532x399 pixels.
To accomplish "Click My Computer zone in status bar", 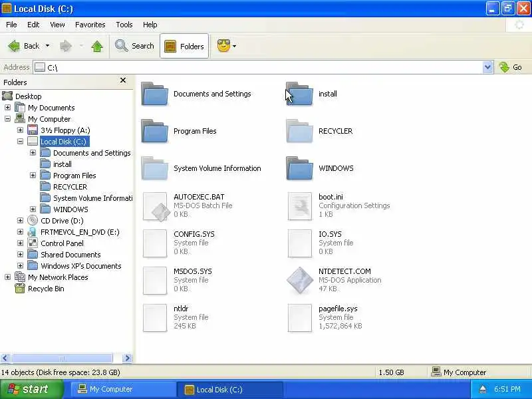I will 458,372.
